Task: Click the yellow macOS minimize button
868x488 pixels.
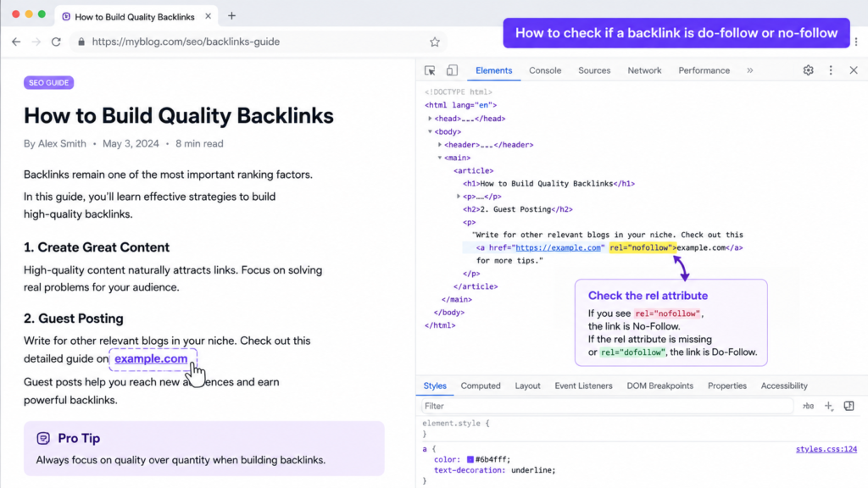Action: [29, 14]
